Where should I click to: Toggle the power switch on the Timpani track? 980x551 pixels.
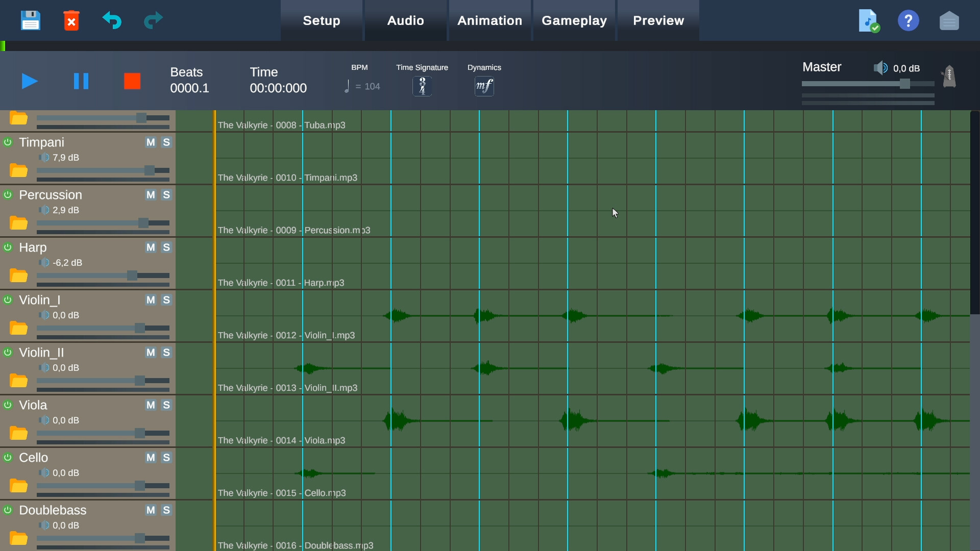pos(7,142)
